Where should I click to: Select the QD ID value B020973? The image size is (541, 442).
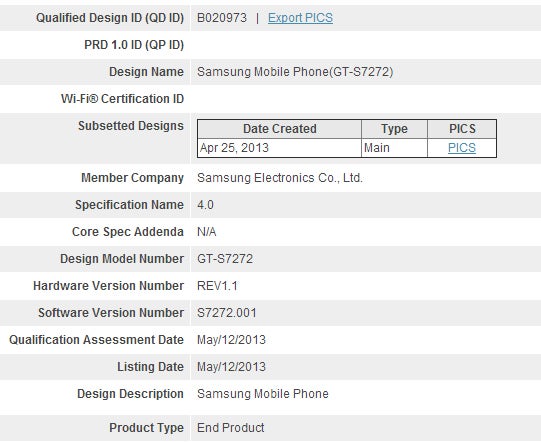pos(222,18)
